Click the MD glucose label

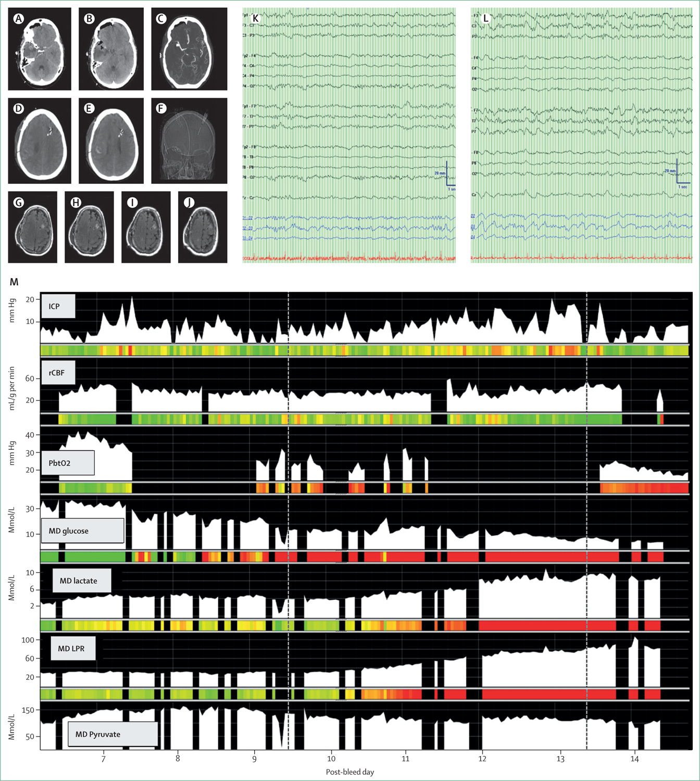pyautogui.click(x=82, y=531)
